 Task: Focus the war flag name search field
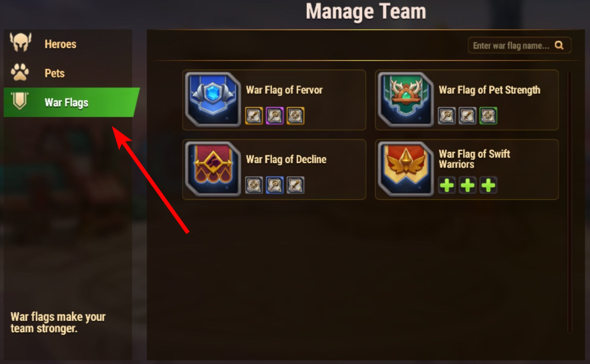click(519, 45)
